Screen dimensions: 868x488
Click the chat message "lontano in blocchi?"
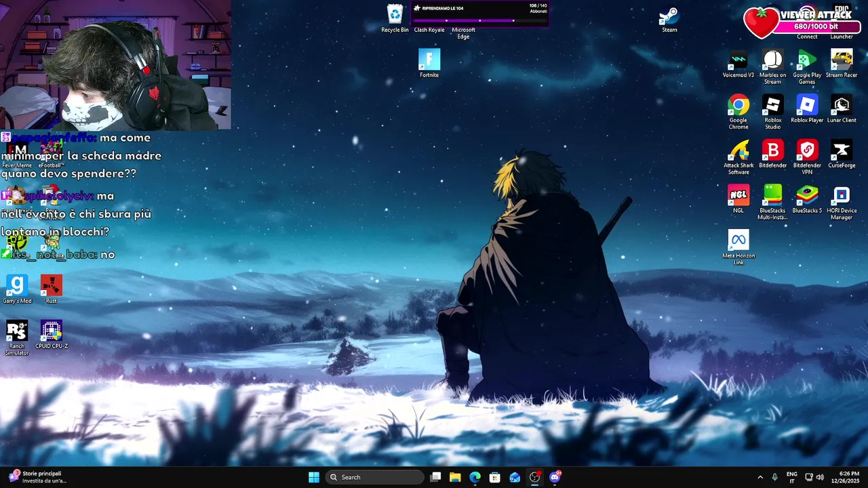pos(55,232)
